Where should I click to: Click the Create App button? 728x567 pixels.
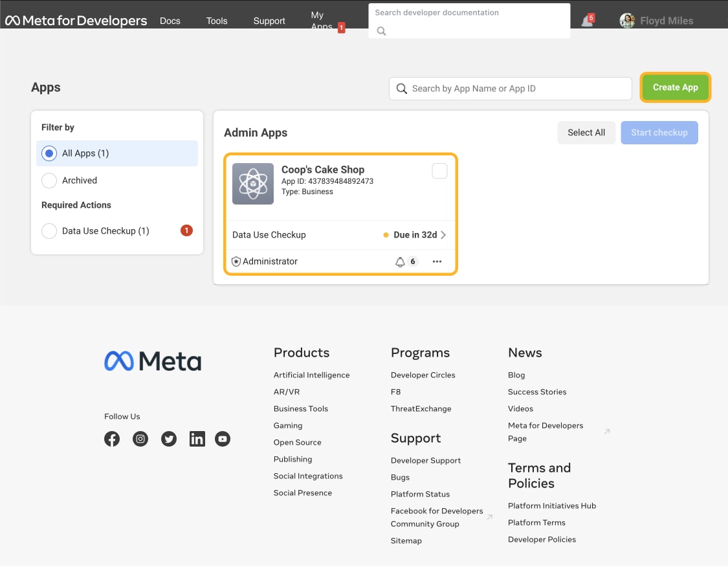coord(675,87)
